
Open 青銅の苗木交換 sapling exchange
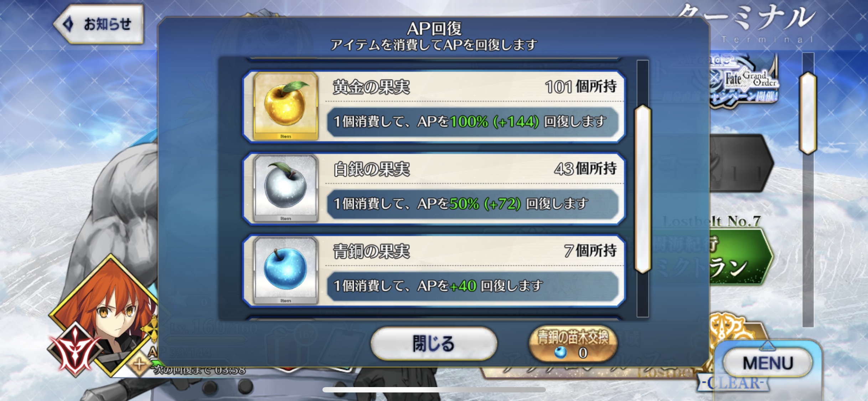pyautogui.click(x=573, y=344)
